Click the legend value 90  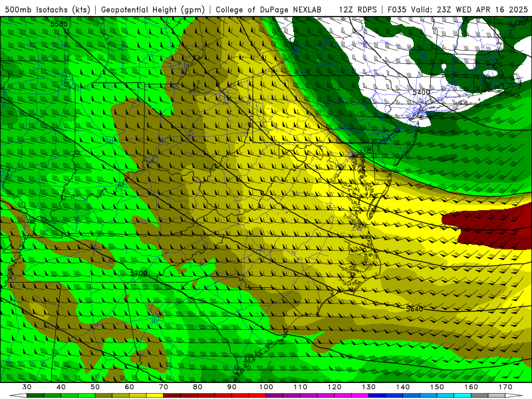coord(232,387)
